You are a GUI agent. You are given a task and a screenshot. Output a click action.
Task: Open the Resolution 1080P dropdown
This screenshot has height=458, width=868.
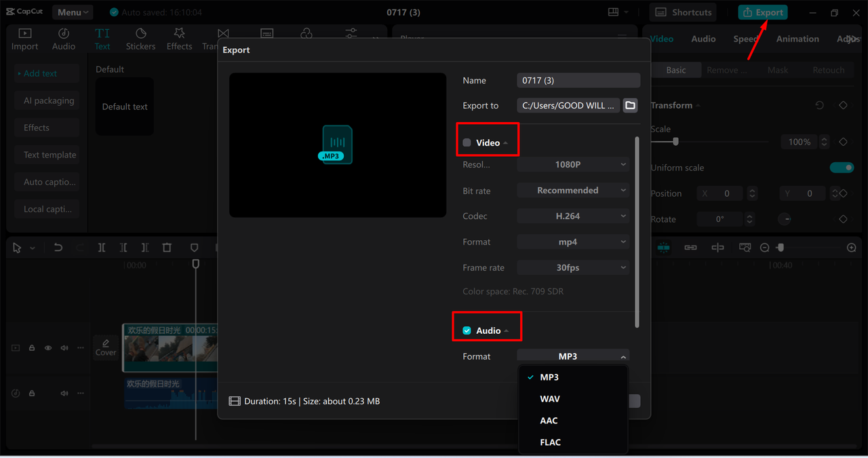click(x=573, y=164)
